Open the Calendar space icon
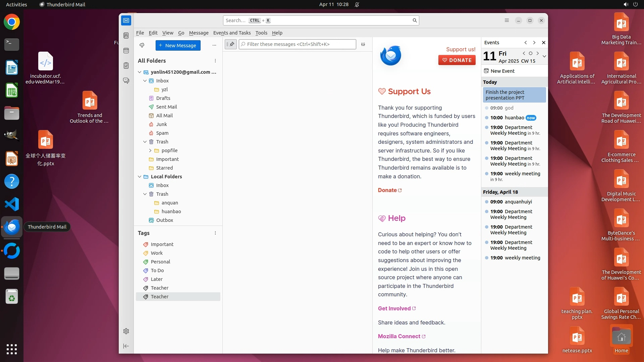The width and height of the screenshot is (644, 362). 126,51
